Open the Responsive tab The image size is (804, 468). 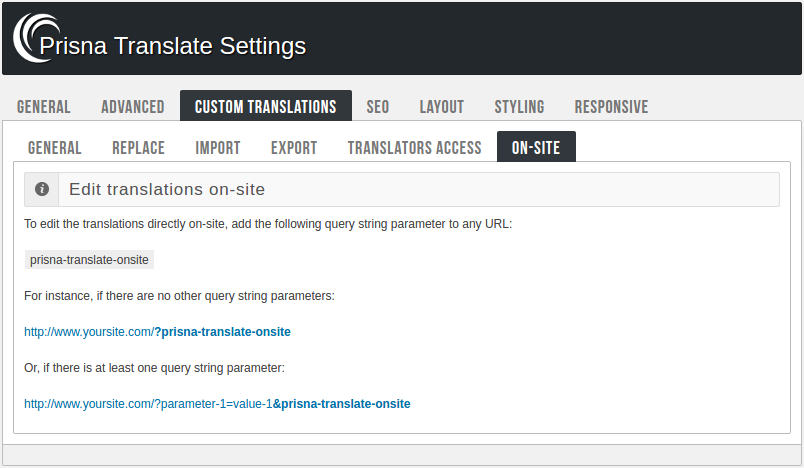[611, 107]
